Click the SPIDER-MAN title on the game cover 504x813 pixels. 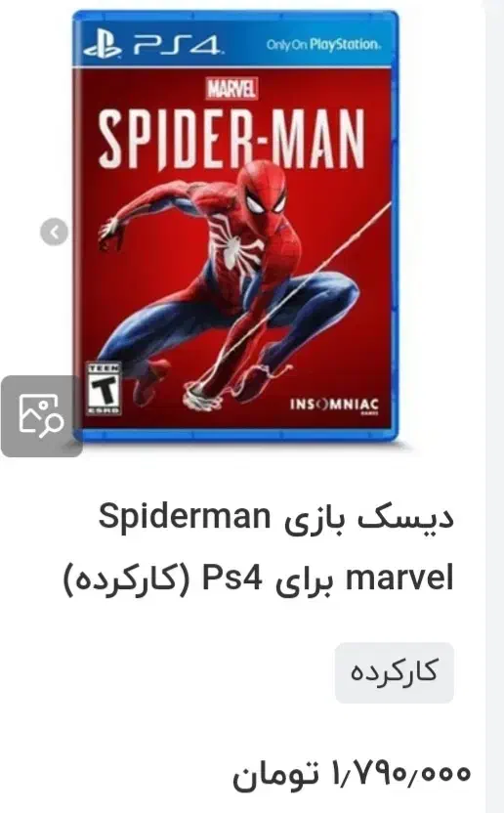coord(231,139)
